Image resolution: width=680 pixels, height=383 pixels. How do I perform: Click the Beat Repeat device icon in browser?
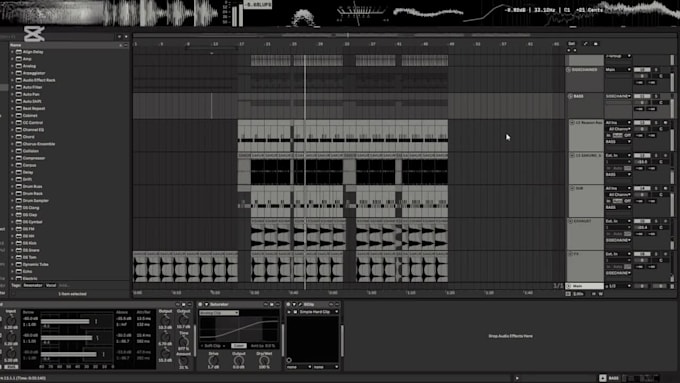(19, 108)
